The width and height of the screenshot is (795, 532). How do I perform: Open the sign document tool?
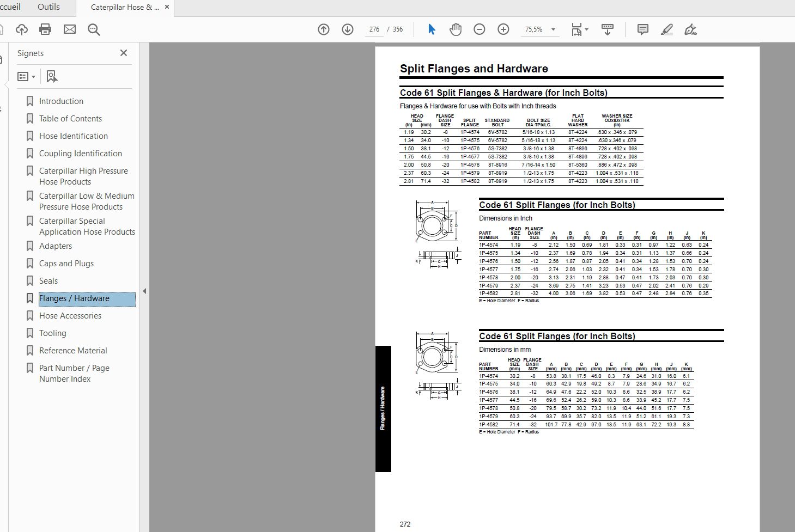691,29
